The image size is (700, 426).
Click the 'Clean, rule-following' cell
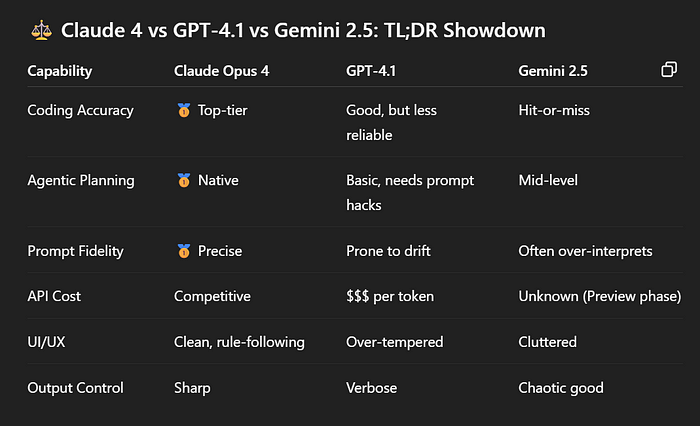click(239, 342)
